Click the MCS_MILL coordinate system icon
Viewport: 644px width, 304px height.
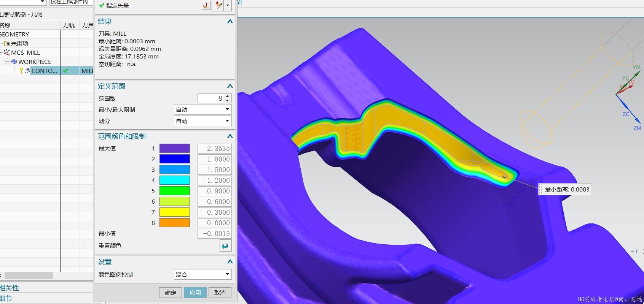click(7, 52)
